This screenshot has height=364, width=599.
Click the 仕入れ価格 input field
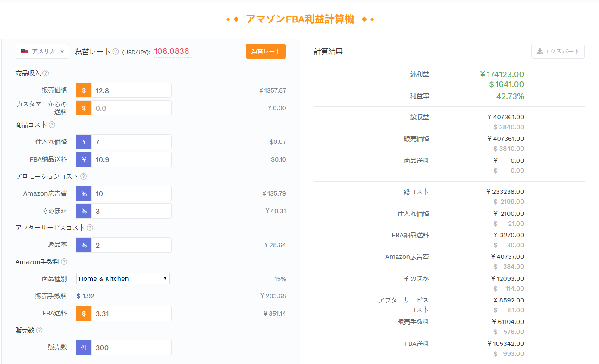click(x=131, y=142)
